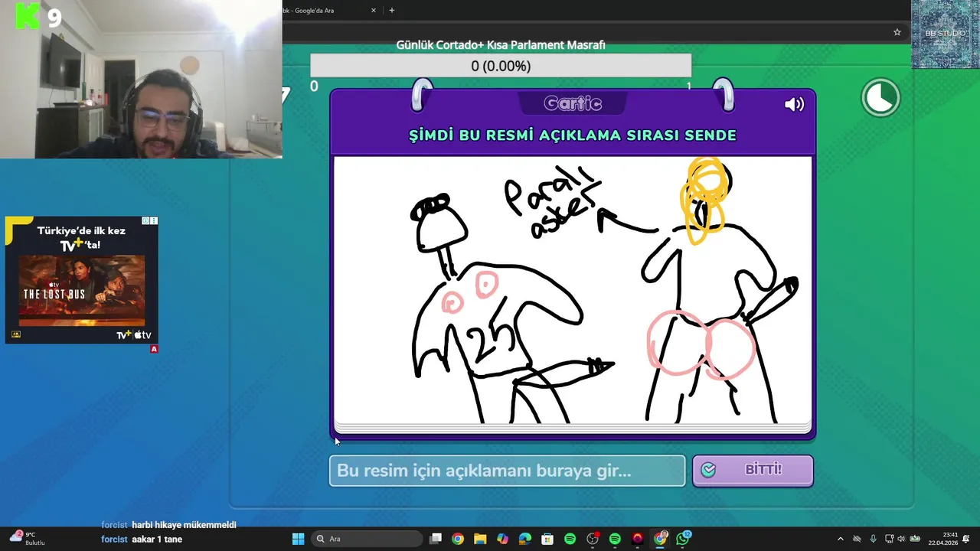This screenshot has height=551, width=980.
Task: Open the Windows Start menu
Action: click(299, 539)
